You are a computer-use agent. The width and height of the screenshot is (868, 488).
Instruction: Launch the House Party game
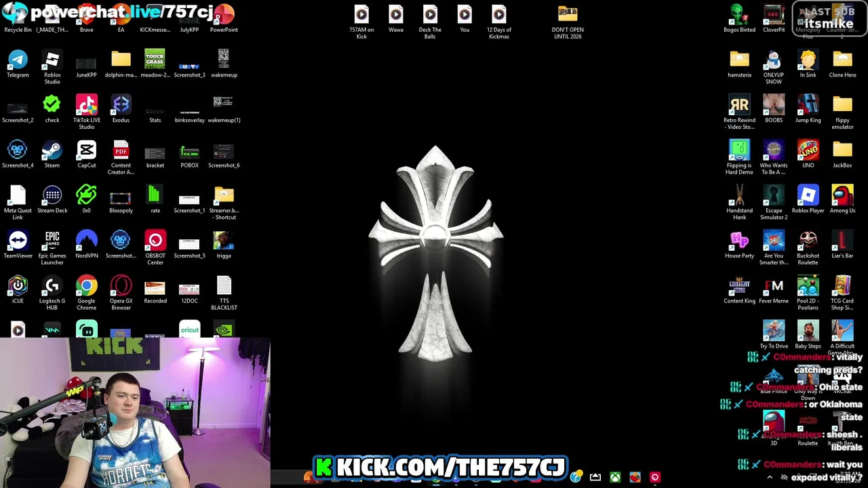tap(739, 245)
